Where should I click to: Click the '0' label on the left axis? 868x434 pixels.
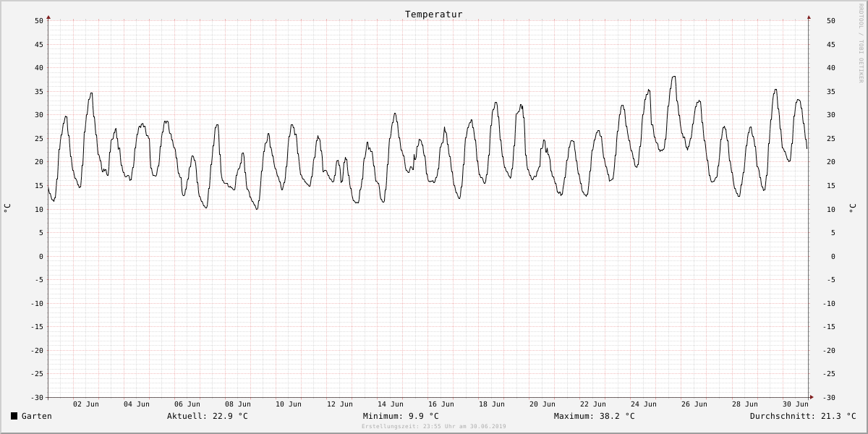(41, 256)
